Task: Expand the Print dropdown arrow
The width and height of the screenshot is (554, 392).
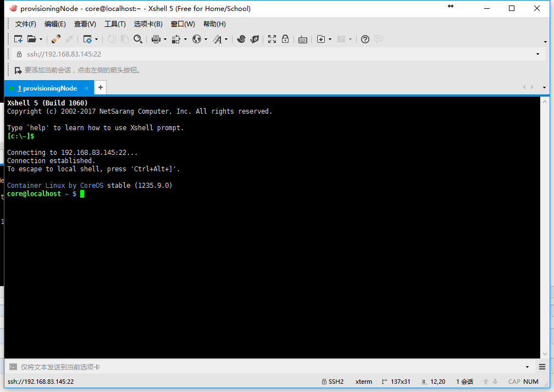Action: point(165,39)
